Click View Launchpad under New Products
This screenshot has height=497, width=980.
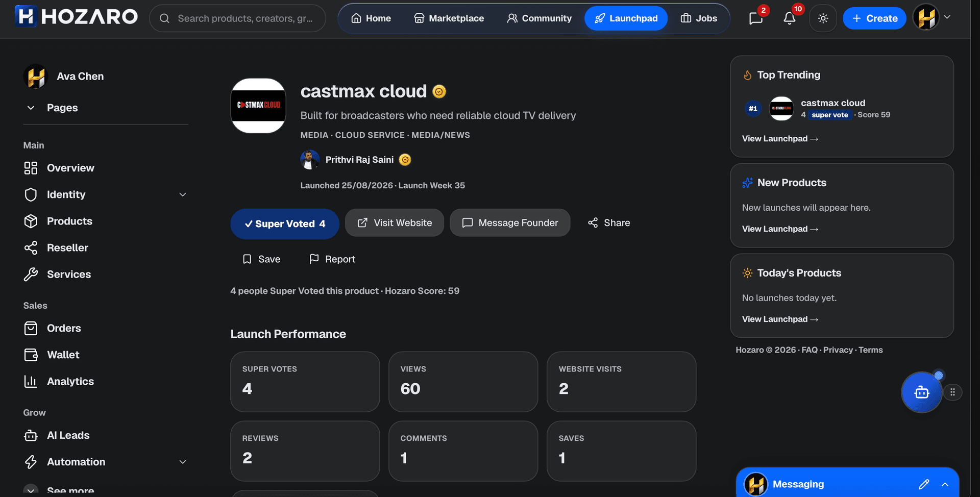click(x=780, y=229)
